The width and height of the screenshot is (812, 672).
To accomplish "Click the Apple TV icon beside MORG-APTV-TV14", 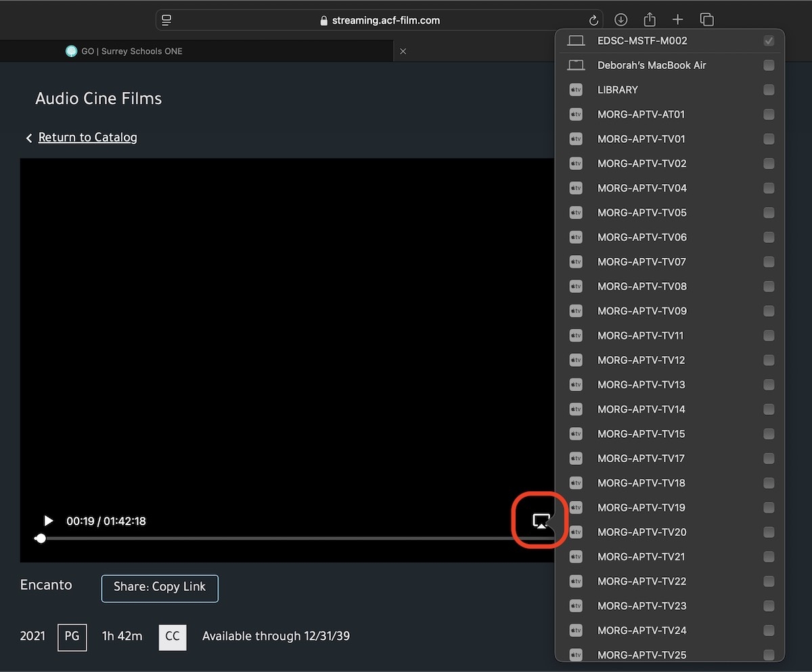I will pos(576,409).
